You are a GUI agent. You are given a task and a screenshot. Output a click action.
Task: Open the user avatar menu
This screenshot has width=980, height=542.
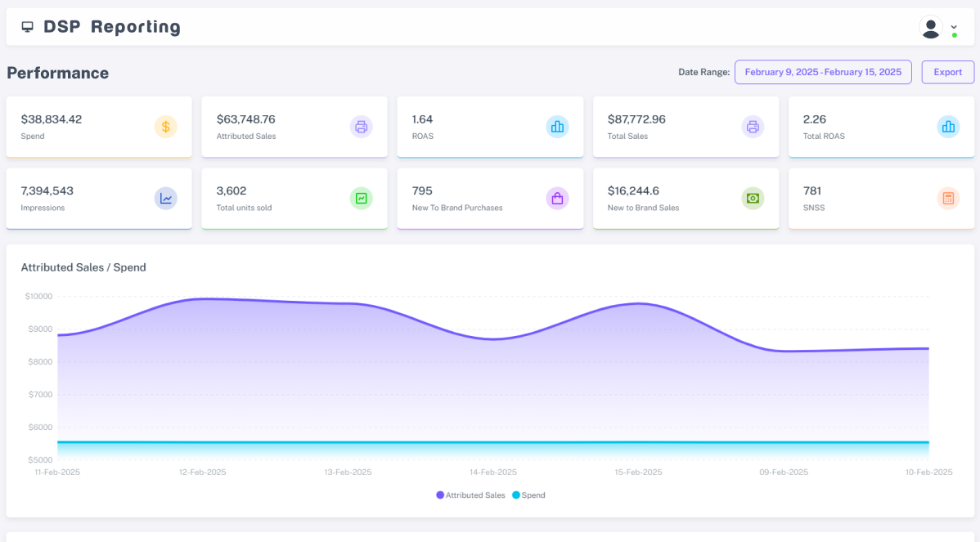pyautogui.click(x=931, y=28)
